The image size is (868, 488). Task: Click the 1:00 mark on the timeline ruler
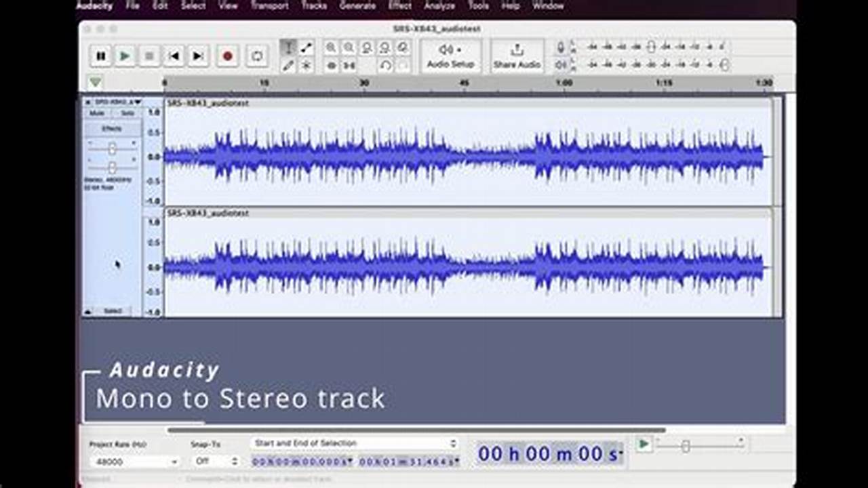pyautogui.click(x=564, y=83)
